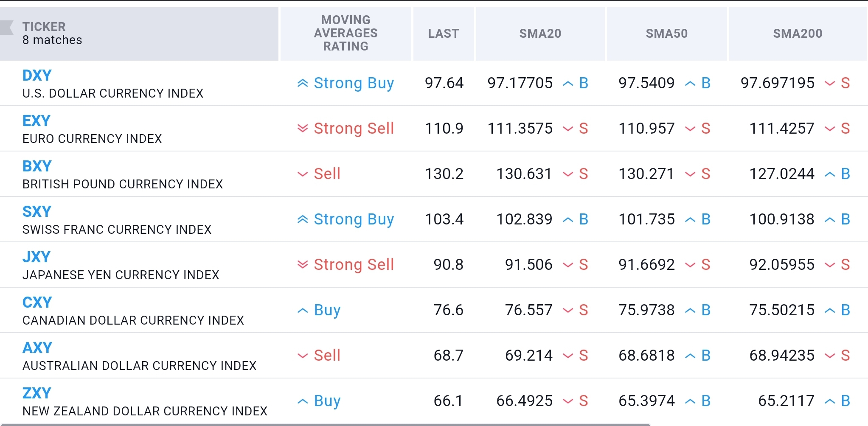Screen dimensions: 868x426
Task: Click the TICKER column header
Action: (44, 27)
